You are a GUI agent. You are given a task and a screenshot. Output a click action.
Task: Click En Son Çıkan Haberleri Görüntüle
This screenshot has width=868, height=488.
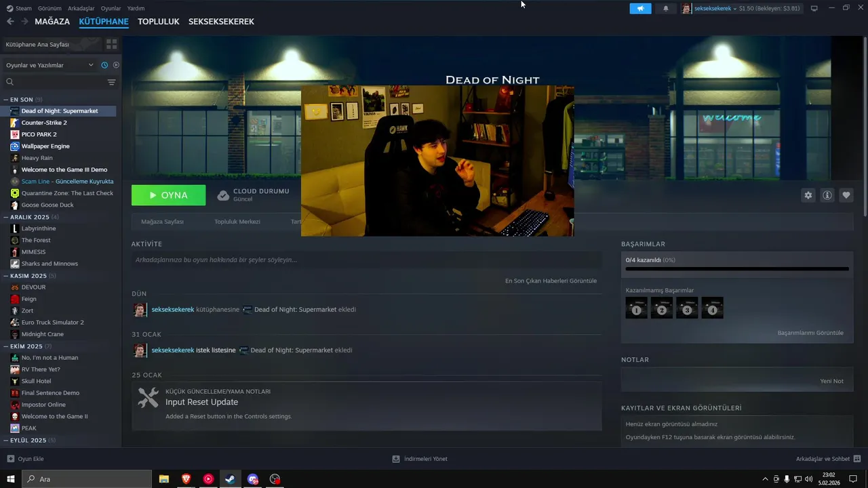point(551,281)
